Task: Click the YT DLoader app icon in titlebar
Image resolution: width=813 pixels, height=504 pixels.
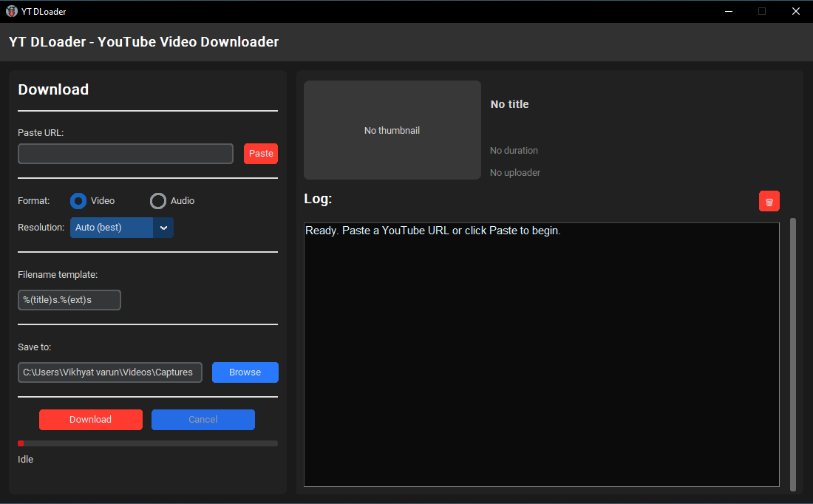Action: pos(10,11)
